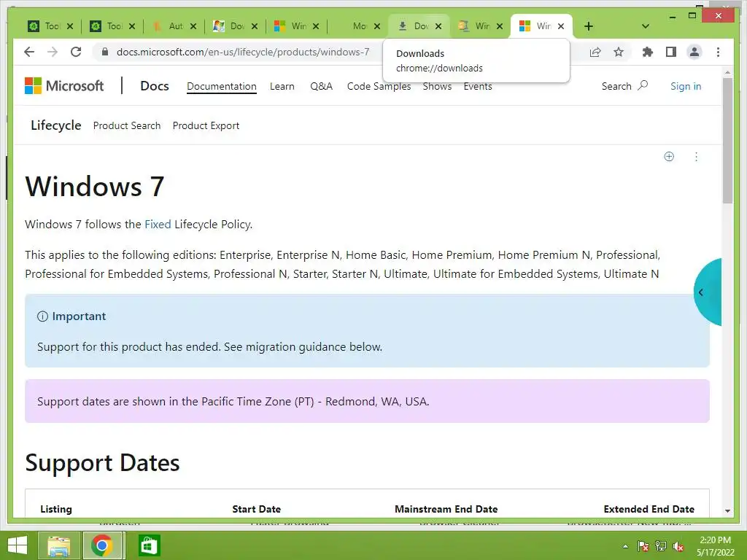Open the Windows Start button
This screenshot has width=747, height=560.
[18, 545]
